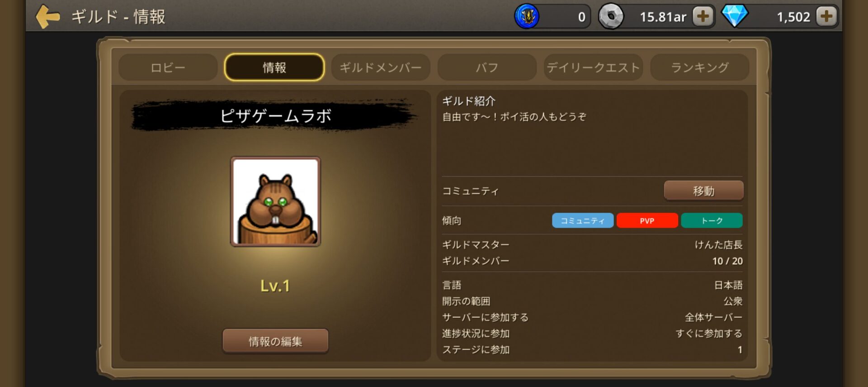The image size is (868, 387).
Task: Tap the blue guild emblem currency icon
Action: click(527, 16)
